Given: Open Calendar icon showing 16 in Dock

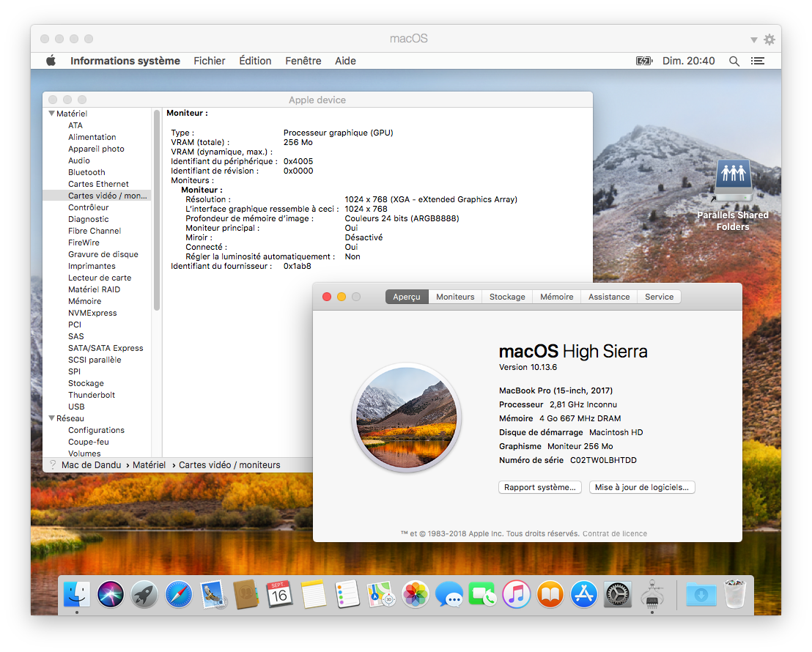Looking at the screenshot, I should pyautogui.click(x=280, y=594).
